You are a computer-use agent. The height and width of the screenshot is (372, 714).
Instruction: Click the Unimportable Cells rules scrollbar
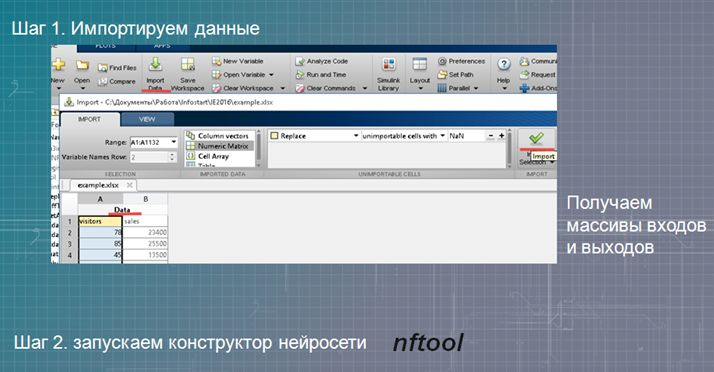(x=510, y=148)
